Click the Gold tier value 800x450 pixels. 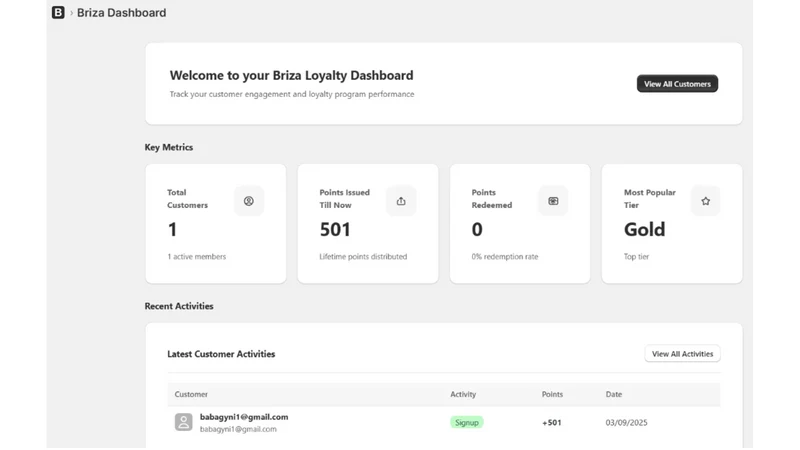click(644, 230)
